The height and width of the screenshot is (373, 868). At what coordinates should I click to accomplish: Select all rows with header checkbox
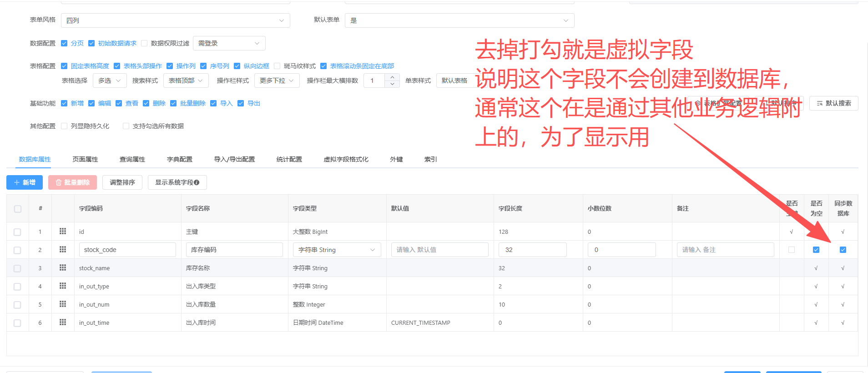(18, 209)
